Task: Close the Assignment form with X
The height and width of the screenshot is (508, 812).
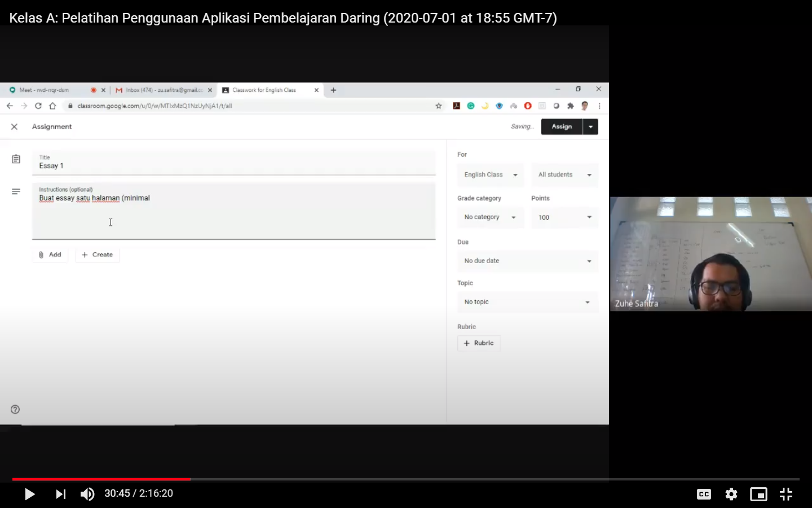Action: click(15, 127)
